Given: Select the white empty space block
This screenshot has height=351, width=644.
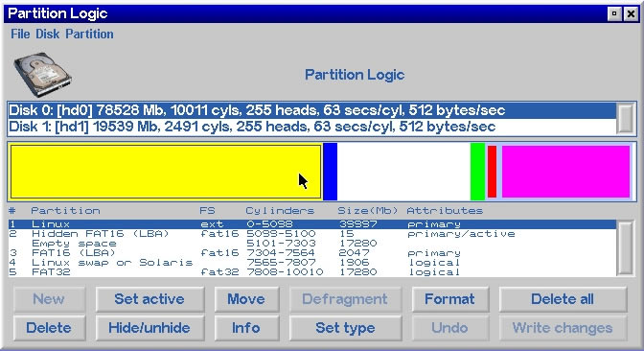Looking at the screenshot, I should tap(403, 172).
